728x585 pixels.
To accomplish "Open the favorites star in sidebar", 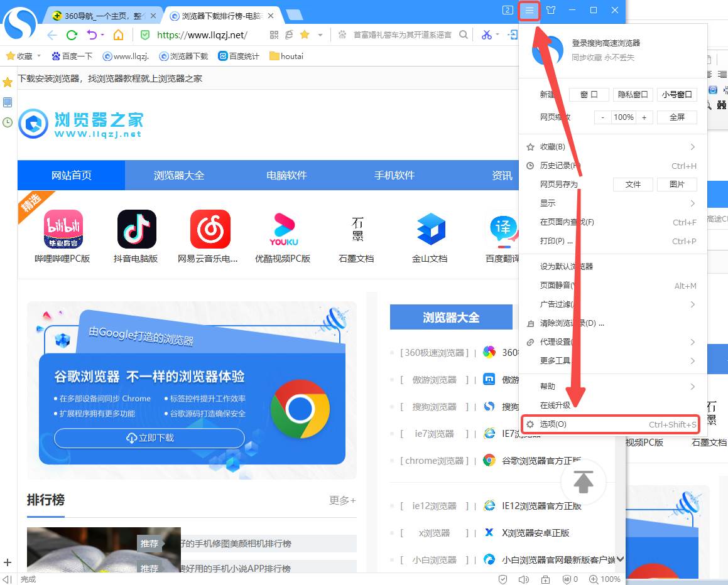I will [8, 83].
